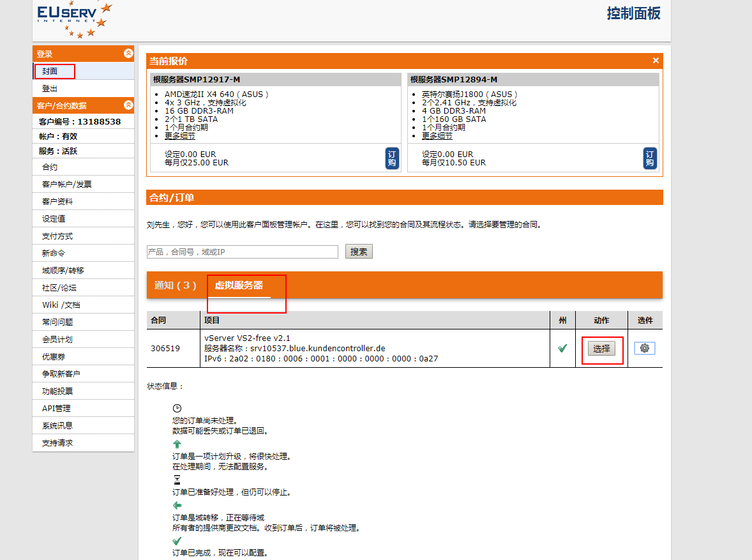Order the SMP12917-M root server
This screenshot has height=560, width=752.
(x=392, y=158)
